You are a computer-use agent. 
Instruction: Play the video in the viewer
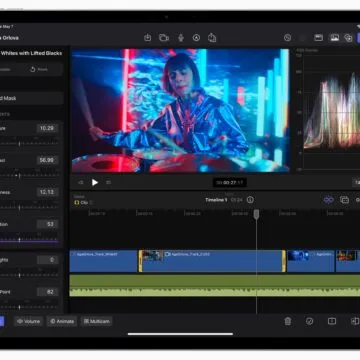(x=95, y=182)
